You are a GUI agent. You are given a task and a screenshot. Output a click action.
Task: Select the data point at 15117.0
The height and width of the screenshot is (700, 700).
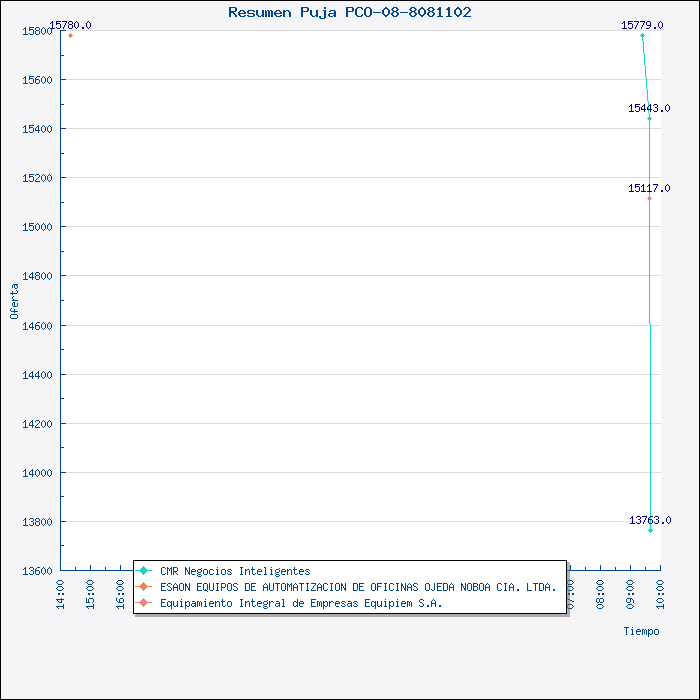pyautogui.click(x=649, y=198)
